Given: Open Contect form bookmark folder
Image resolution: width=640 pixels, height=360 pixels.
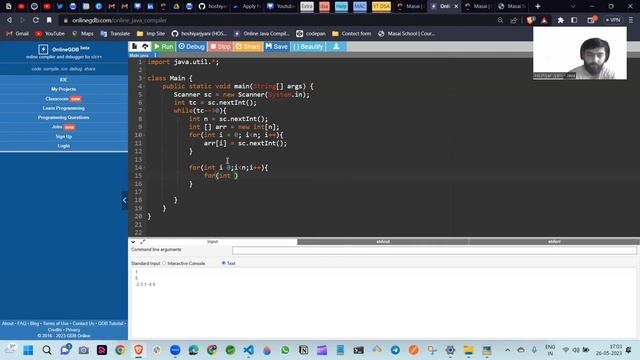Looking at the screenshot, I should click(352, 33).
